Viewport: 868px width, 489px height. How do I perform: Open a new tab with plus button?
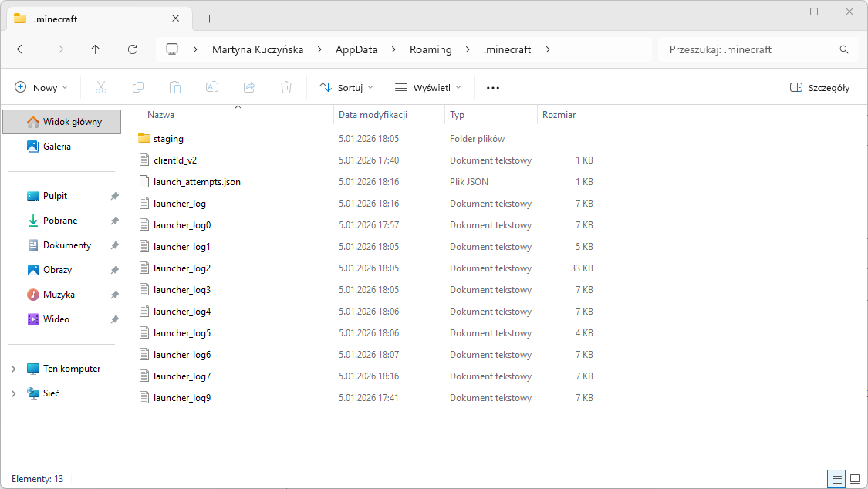210,19
